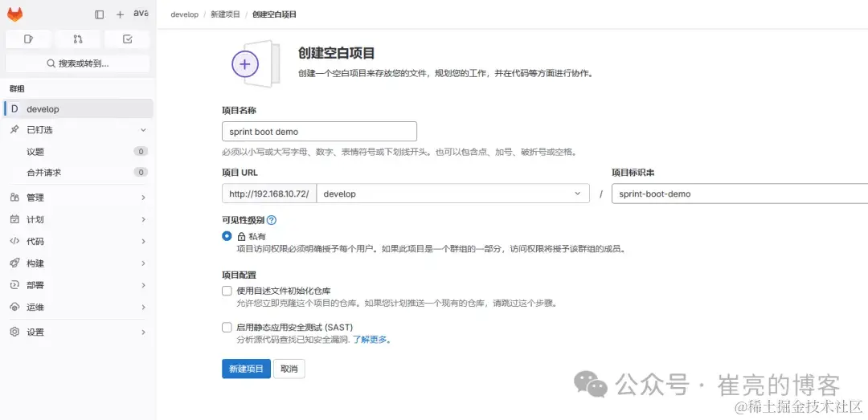Expand the 设置 menu chevron
Screen dimensions: 868x420
click(143, 332)
